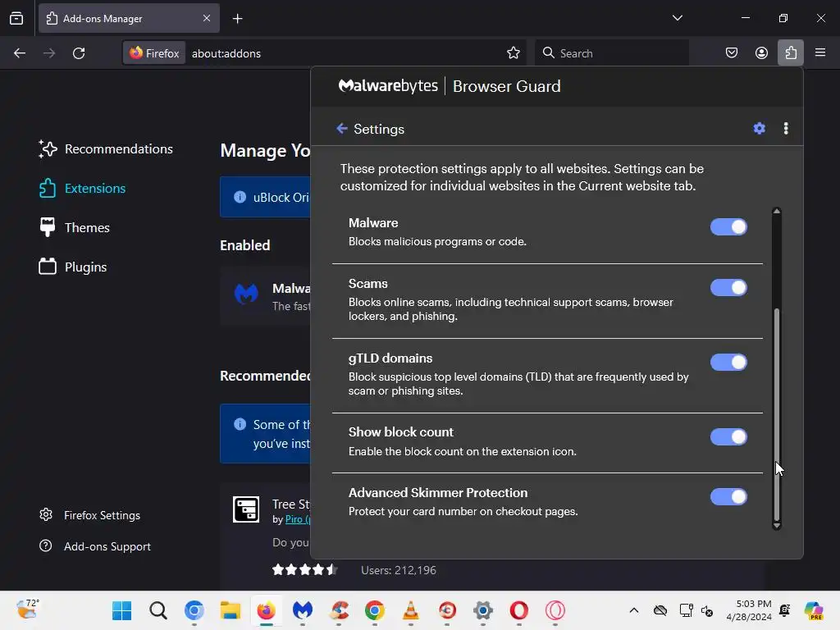Open the weather widget showing 72°
The height and width of the screenshot is (630, 840).
click(x=28, y=609)
